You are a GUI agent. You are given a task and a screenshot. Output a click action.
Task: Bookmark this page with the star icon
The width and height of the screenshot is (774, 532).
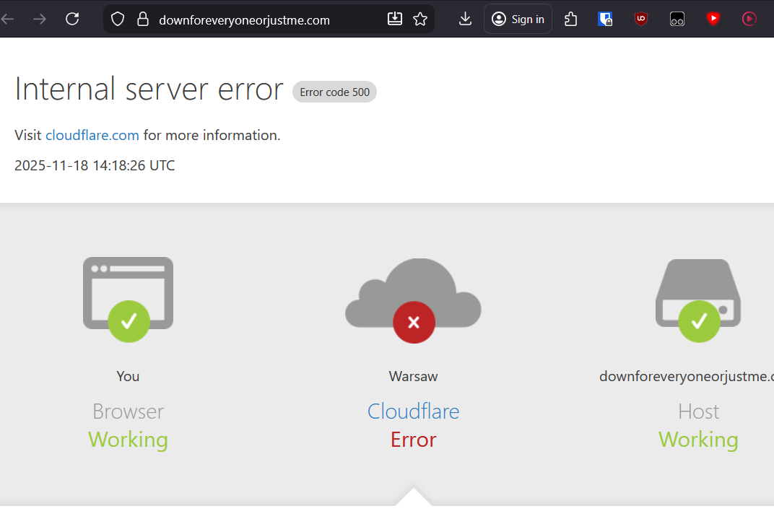(420, 19)
